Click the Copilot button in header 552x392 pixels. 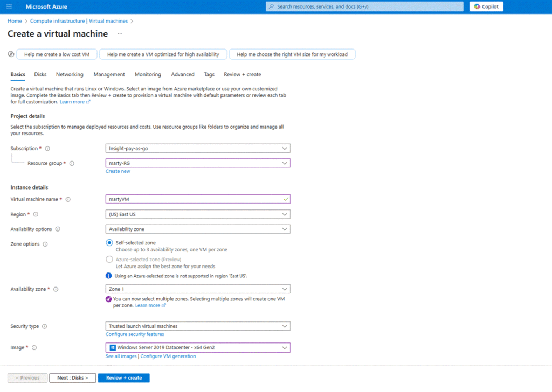(486, 6)
